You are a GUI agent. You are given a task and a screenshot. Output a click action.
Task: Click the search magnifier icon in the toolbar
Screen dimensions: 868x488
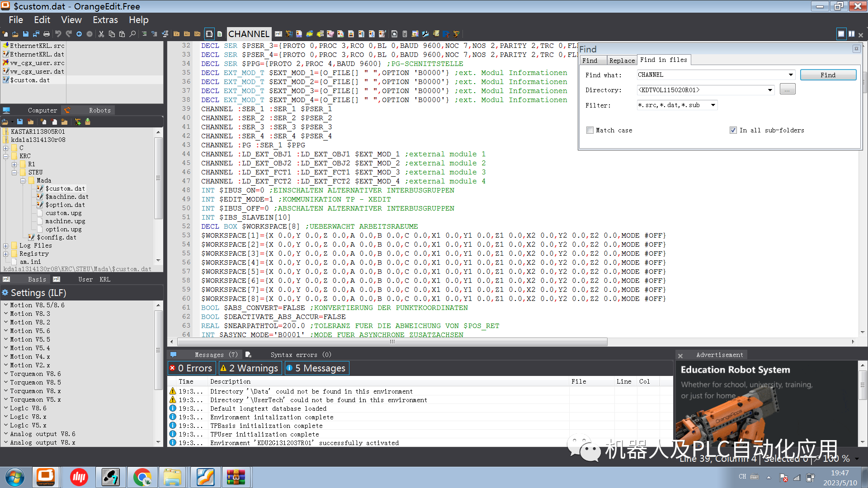[132, 34]
